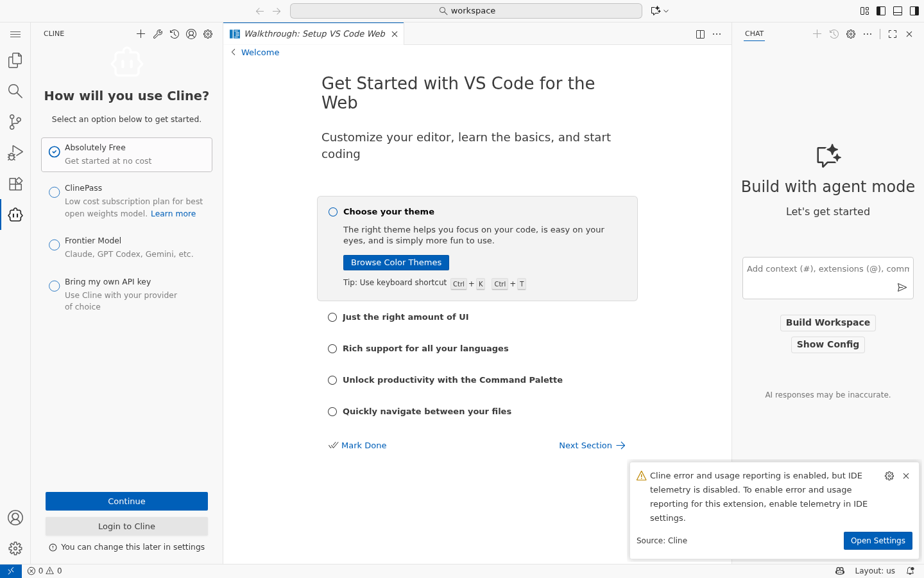
Task: Select the CHAT panel tab
Action: (755, 33)
